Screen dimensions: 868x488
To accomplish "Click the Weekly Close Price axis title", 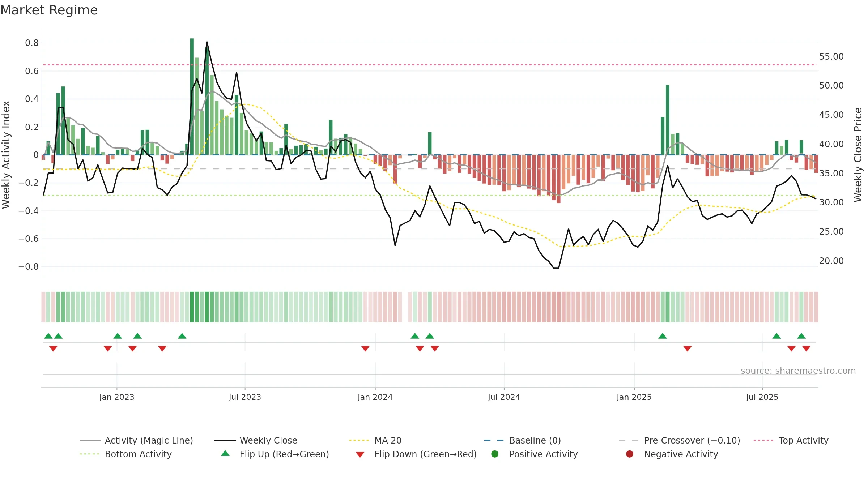I will 858,155.
